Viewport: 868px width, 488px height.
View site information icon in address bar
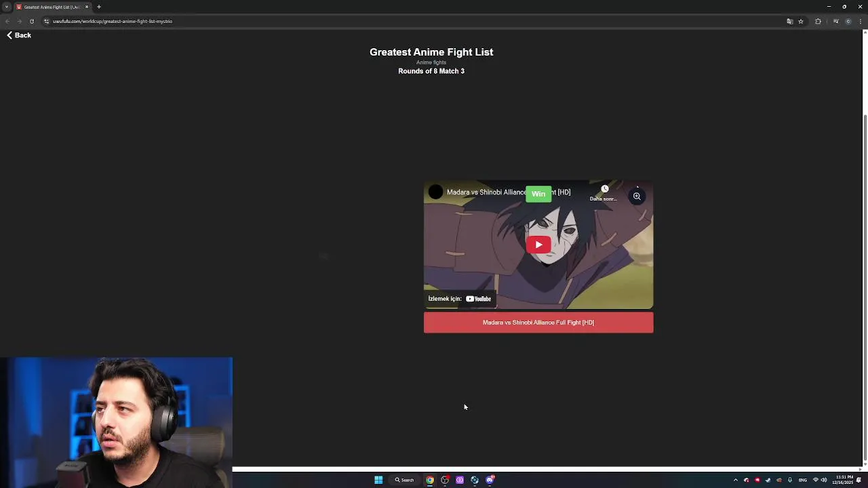click(x=46, y=21)
